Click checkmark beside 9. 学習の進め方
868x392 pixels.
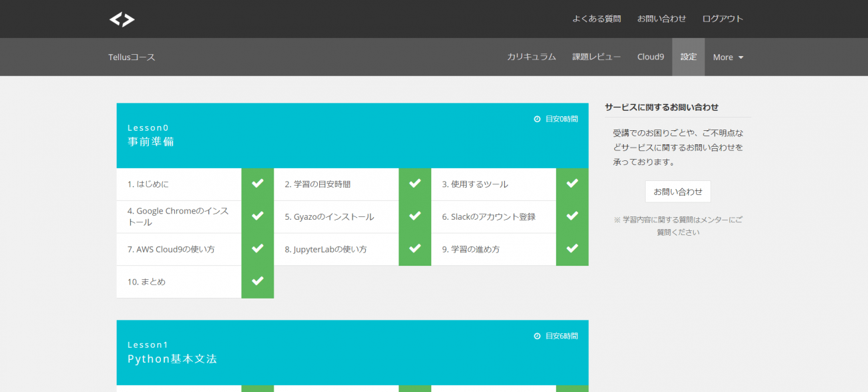pos(572,248)
